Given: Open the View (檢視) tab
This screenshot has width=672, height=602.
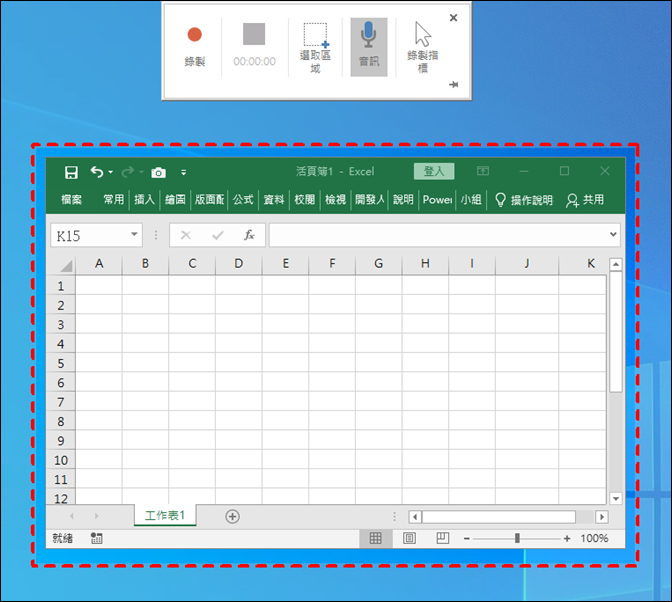Looking at the screenshot, I should [x=336, y=199].
